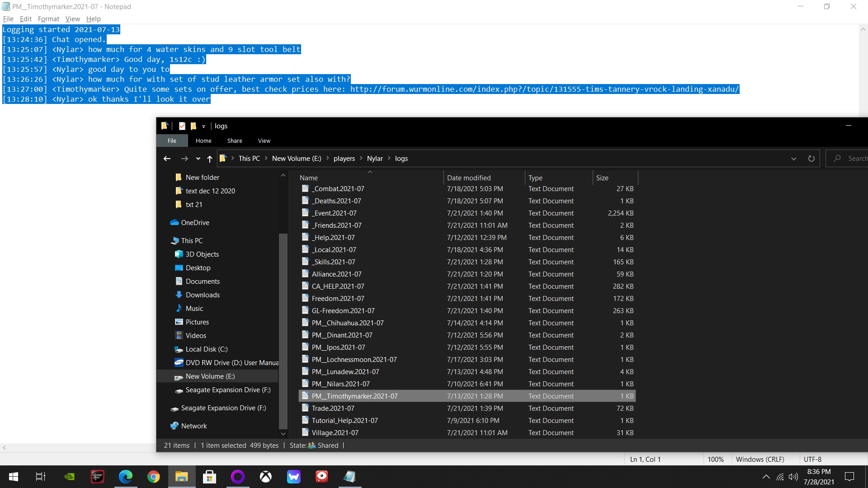868x488 pixels.
Task: Select the Alliance.2021-07 text document
Action: point(336,274)
